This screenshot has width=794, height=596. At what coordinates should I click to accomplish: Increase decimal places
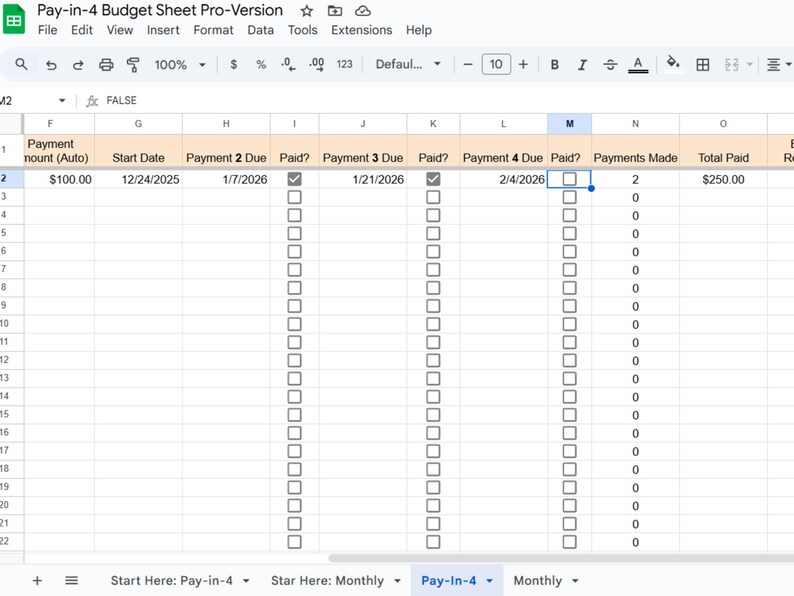pos(316,64)
